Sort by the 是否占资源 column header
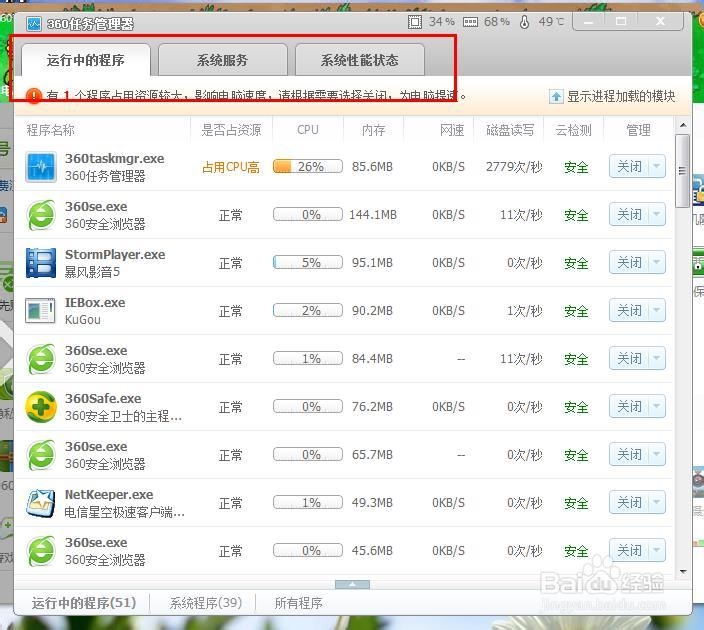This screenshot has height=630, width=704. click(231, 130)
